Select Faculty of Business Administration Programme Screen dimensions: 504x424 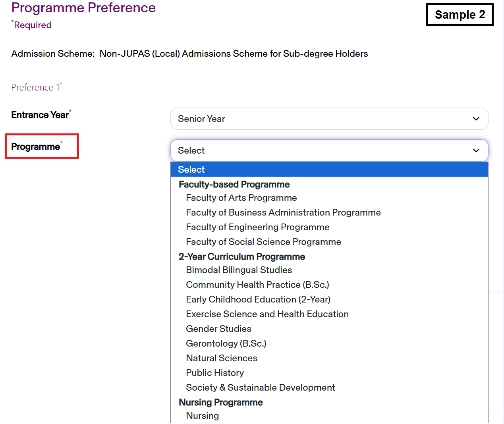tap(283, 212)
